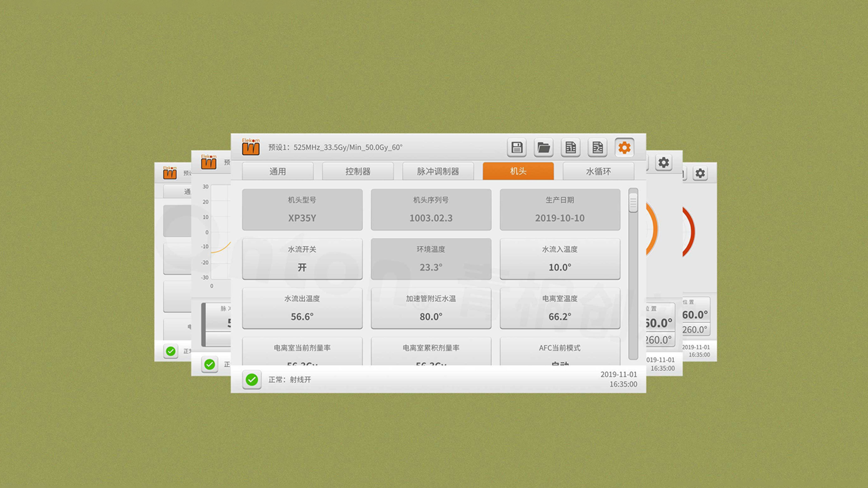The height and width of the screenshot is (488, 868).
Task: Click gear icon in middle-right background window
Action: [663, 163]
